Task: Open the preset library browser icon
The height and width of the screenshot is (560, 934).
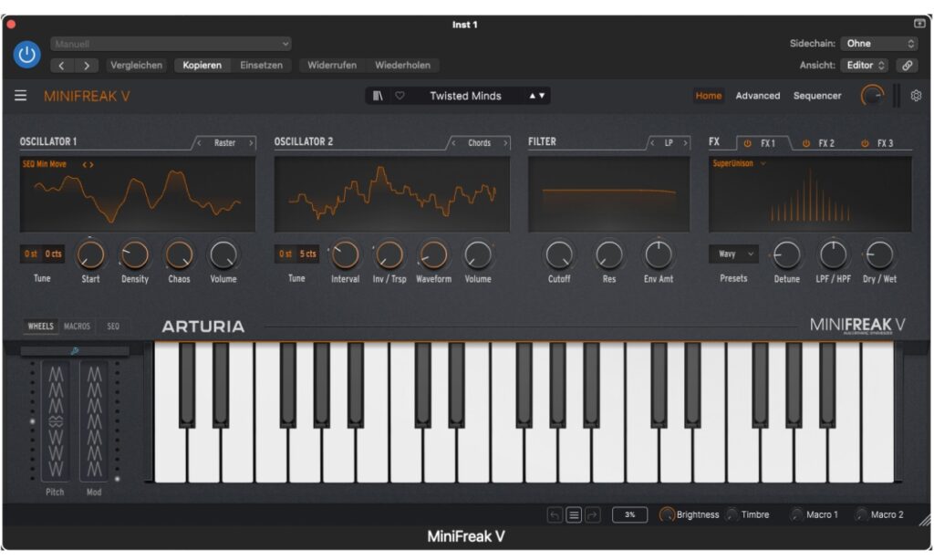Action: [378, 96]
